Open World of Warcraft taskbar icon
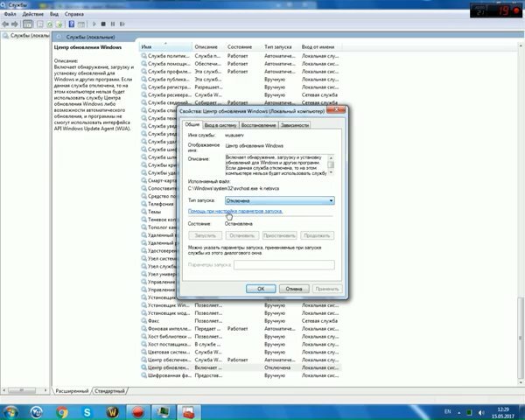The height and width of the screenshot is (420, 525). (113, 412)
